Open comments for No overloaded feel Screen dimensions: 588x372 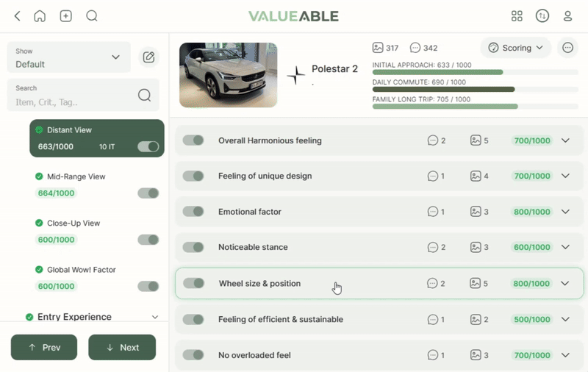click(x=433, y=355)
